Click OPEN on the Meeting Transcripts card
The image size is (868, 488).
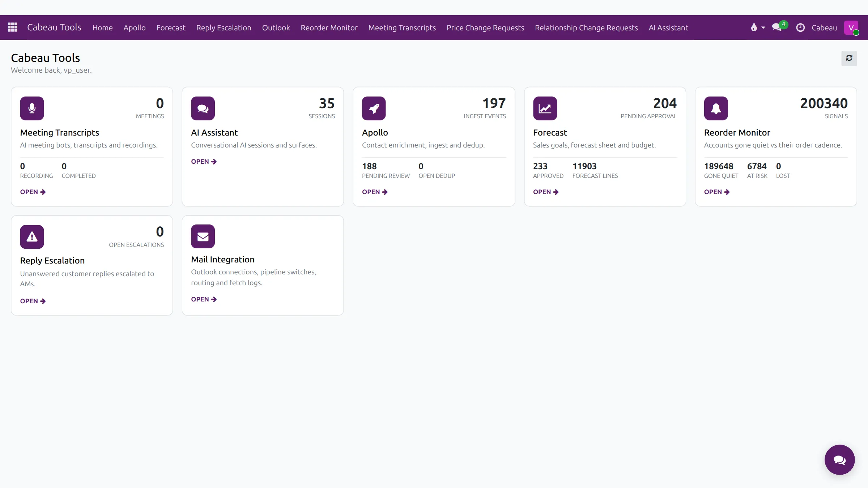point(33,192)
